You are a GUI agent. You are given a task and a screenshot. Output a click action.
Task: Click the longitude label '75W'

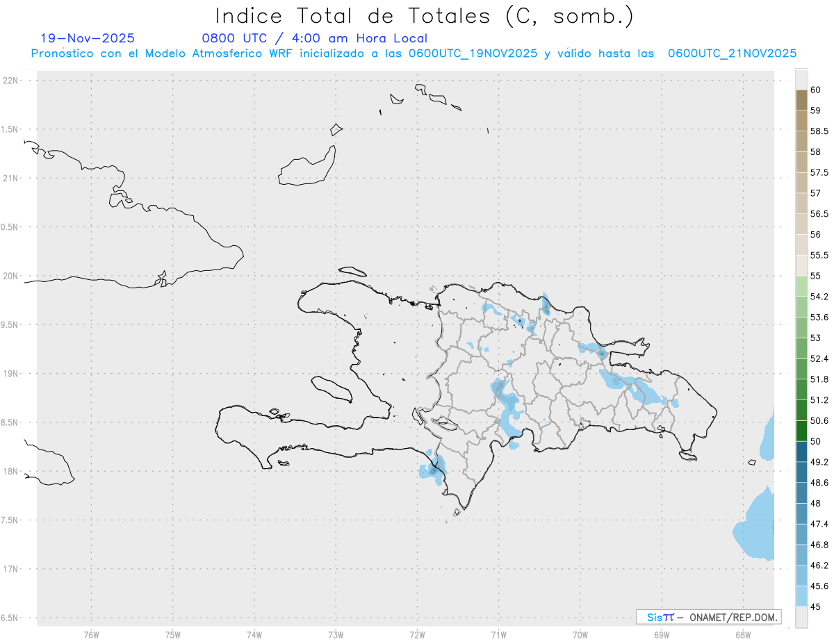tap(173, 634)
